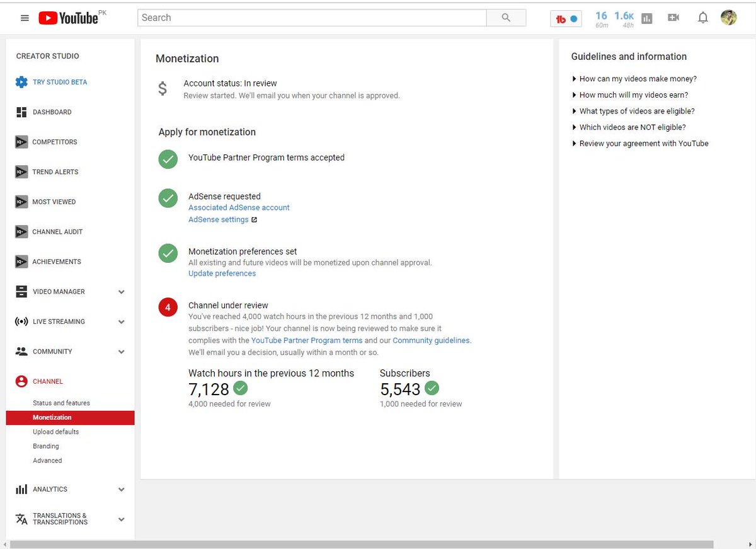Image resolution: width=756 pixels, height=549 pixels.
Task: Open the notifications bell
Action: pos(703,18)
